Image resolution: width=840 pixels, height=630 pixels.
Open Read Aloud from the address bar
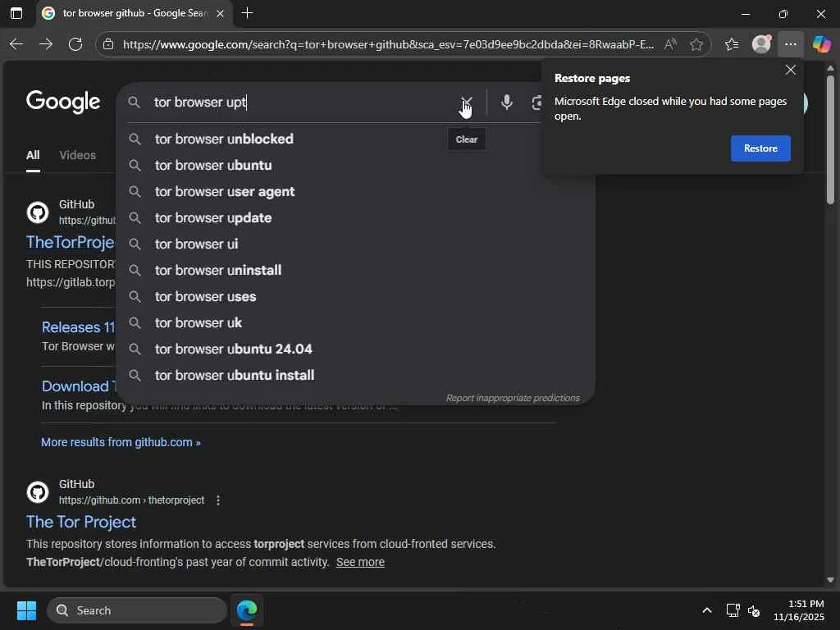click(670, 44)
